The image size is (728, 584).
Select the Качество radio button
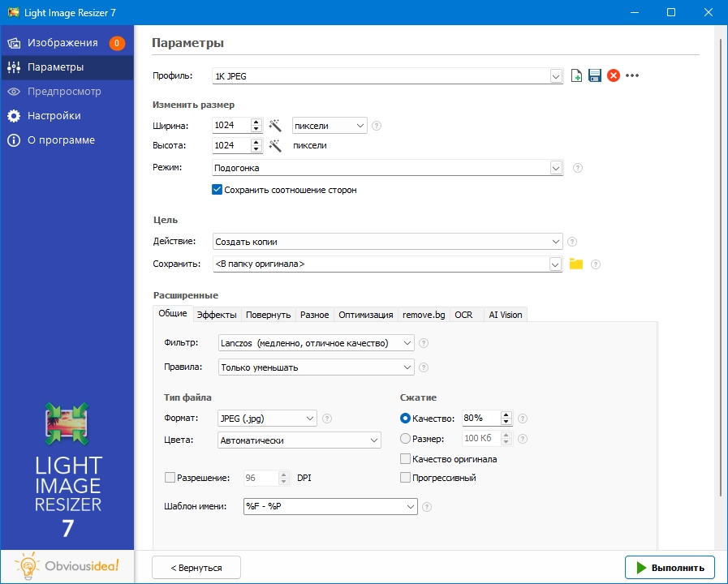coord(405,419)
